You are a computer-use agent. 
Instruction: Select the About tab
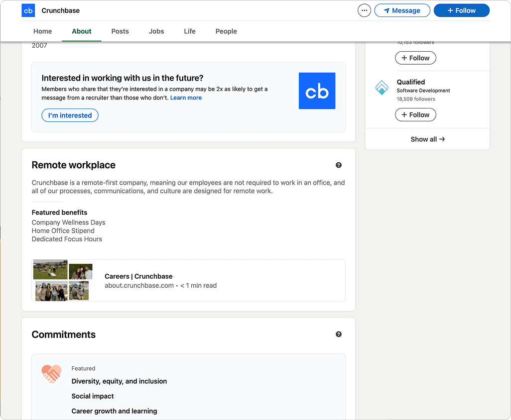pos(82,31)
